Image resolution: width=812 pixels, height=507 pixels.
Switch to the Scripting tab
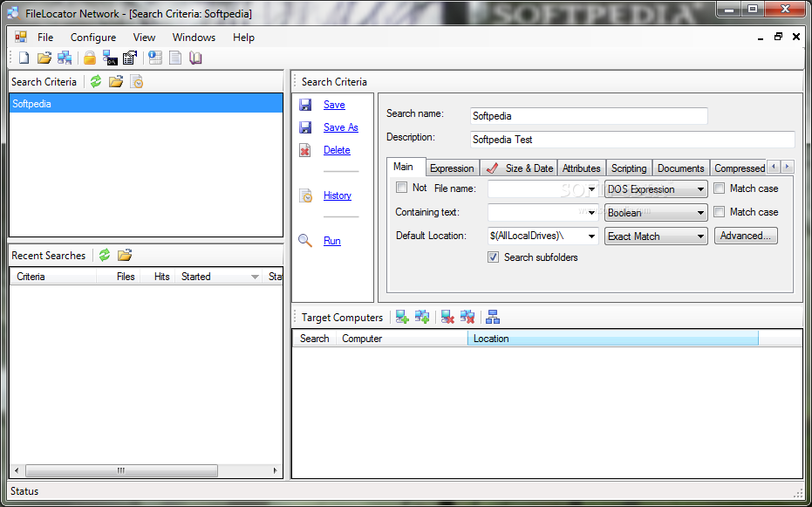[x=629, y=168]
